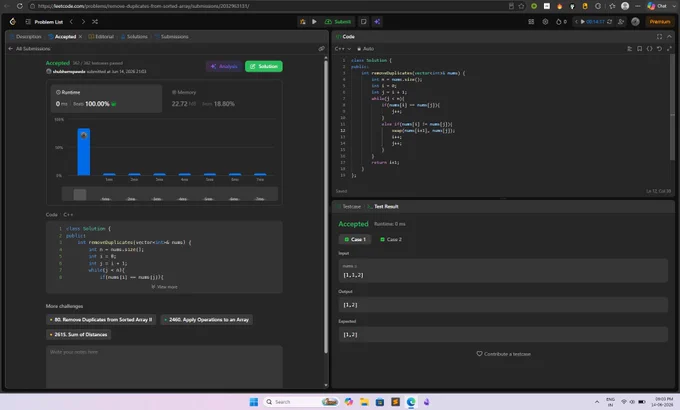
Task: Open the layout grid icon
Action: point(531,22)
